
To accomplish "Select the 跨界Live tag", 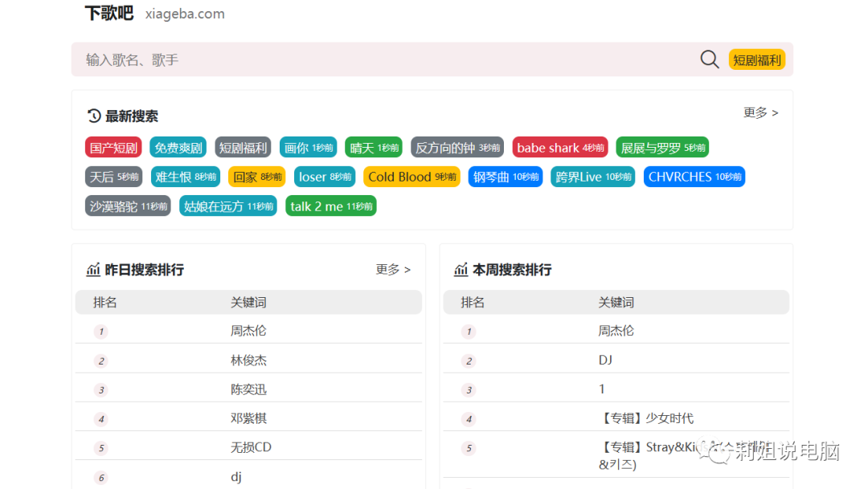I will pos(593,177).
